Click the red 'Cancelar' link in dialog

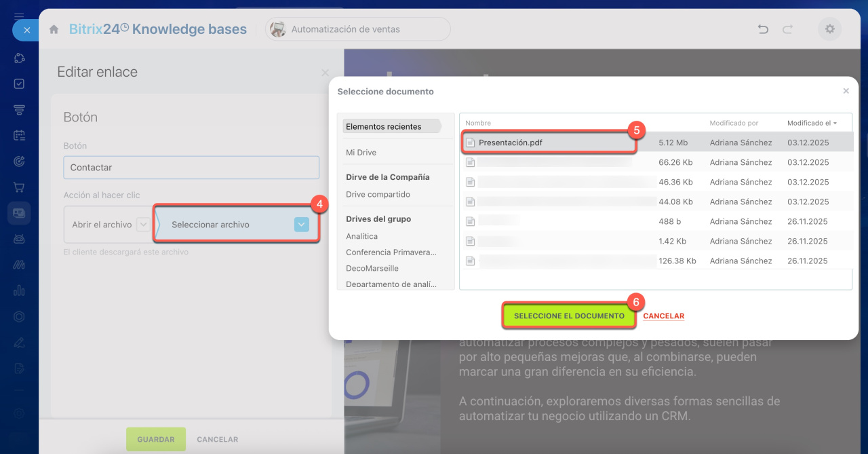click(x=663, y=316)
